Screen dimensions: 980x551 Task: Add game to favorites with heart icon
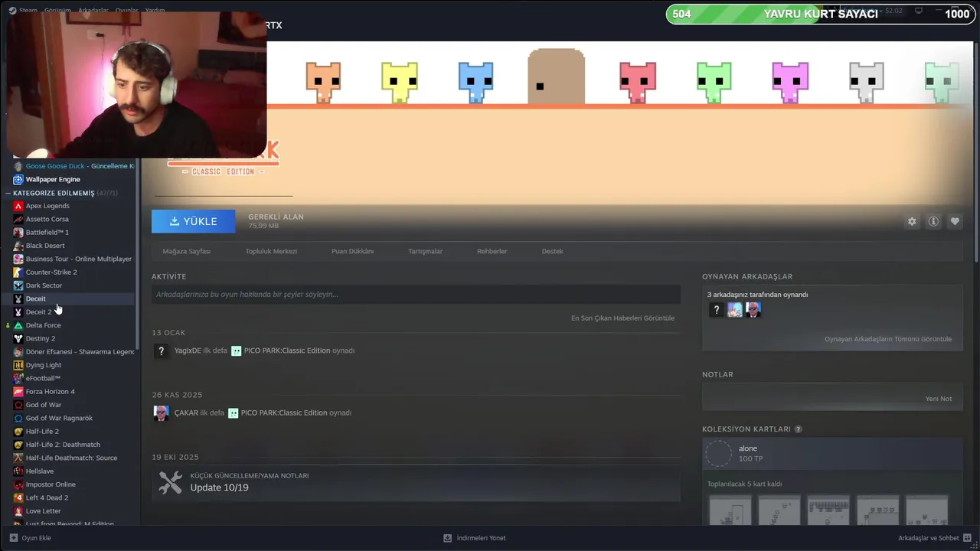click(955, 221)
